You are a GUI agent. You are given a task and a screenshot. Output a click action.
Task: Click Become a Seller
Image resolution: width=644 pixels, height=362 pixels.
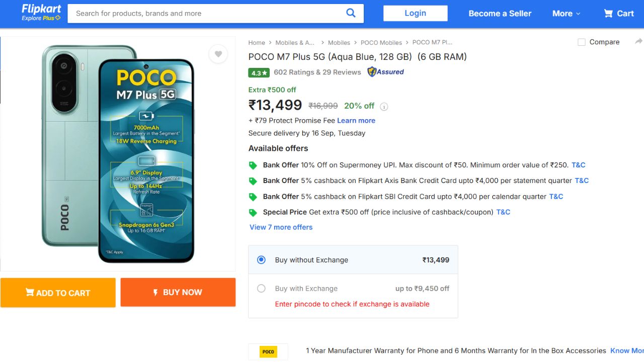click(500, 14)
